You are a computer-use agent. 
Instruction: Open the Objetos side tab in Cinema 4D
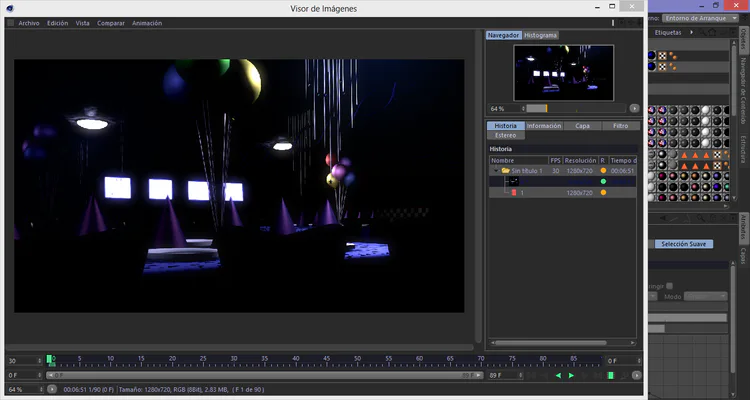743,39
